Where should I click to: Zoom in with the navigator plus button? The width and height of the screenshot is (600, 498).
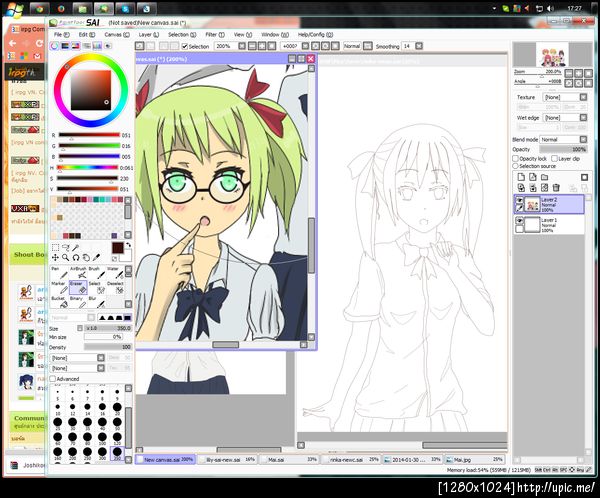click(x=579, y=73)
